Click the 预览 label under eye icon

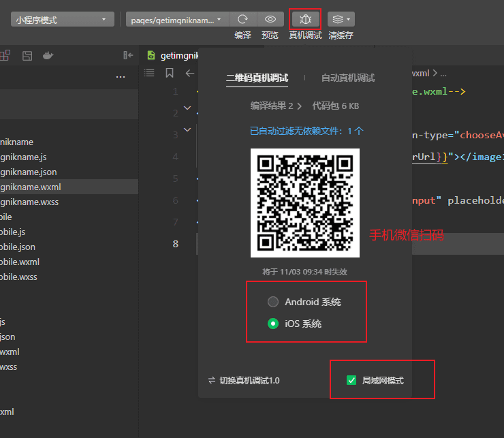(x=270, y=35)
